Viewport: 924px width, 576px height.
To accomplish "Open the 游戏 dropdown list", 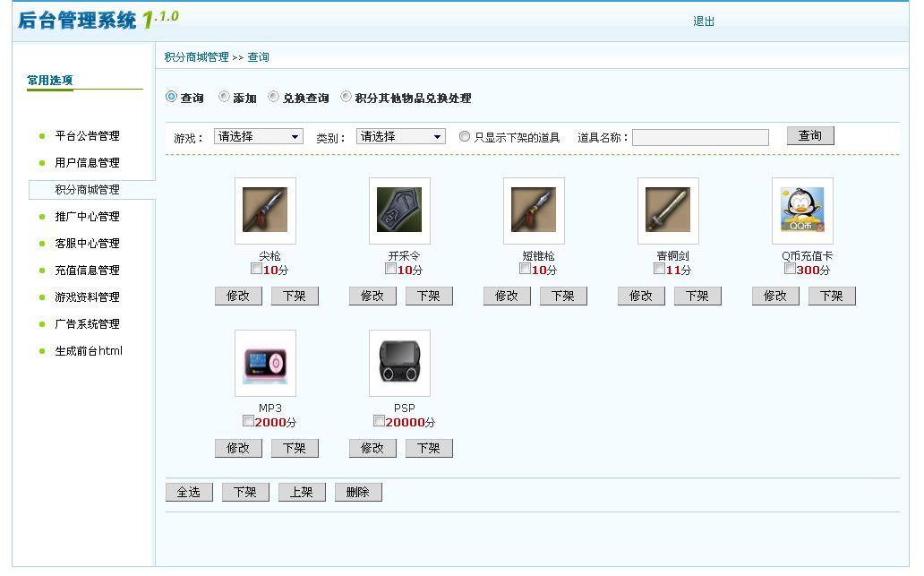I will (x=259, y=135).
